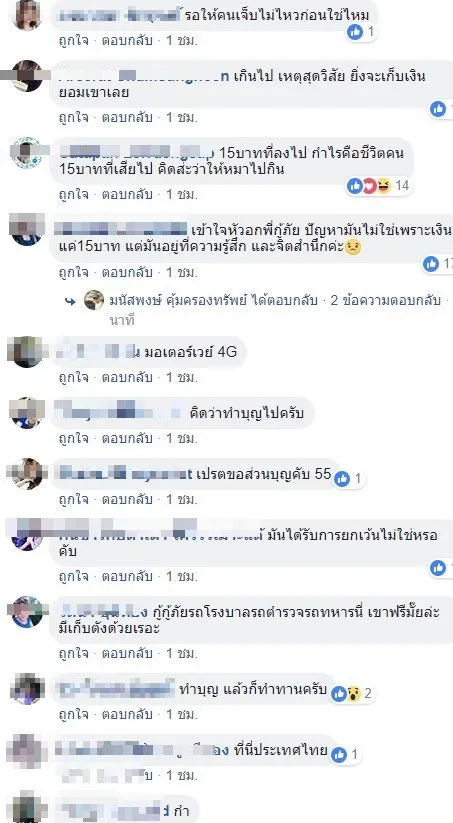The height and width of the screenshot is (823, 453).
Task: Click ตอบกลับ under the คิดว่าทำบุญไปครับ comment
Action: (127, 438)
